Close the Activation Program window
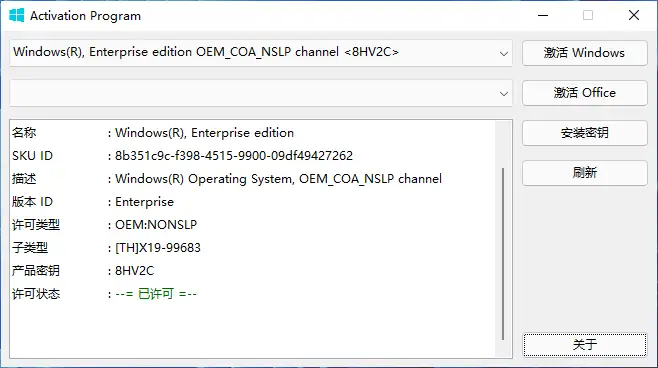The width and height of the screenshot is (658, 368). click(634, 16)
